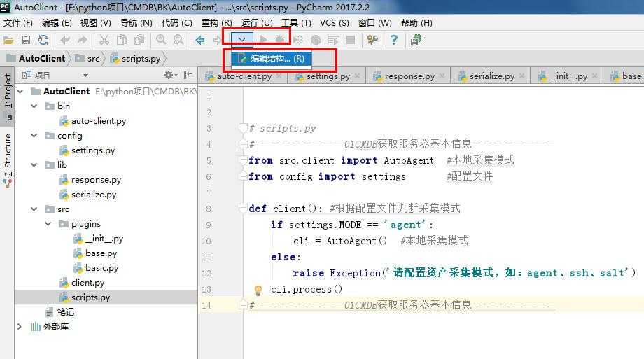Collapse the lib folder
The height and width of the screenshot is (359, 644).
tap(34, 164)
